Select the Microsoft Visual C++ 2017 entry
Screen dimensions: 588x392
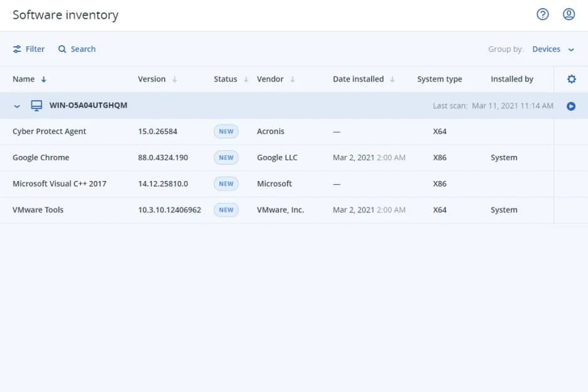(x=60, y=184)
